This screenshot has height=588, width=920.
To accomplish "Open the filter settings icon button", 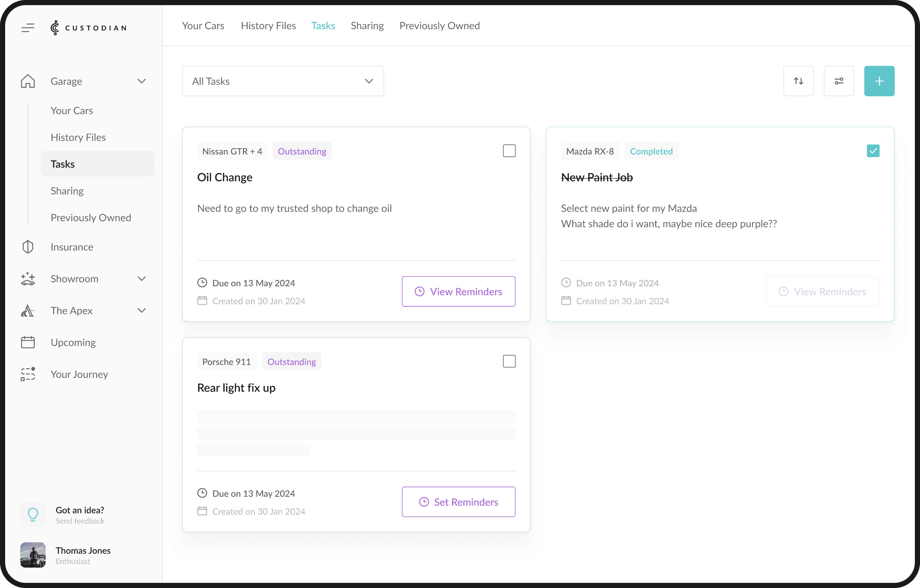I will pos(839,81).
